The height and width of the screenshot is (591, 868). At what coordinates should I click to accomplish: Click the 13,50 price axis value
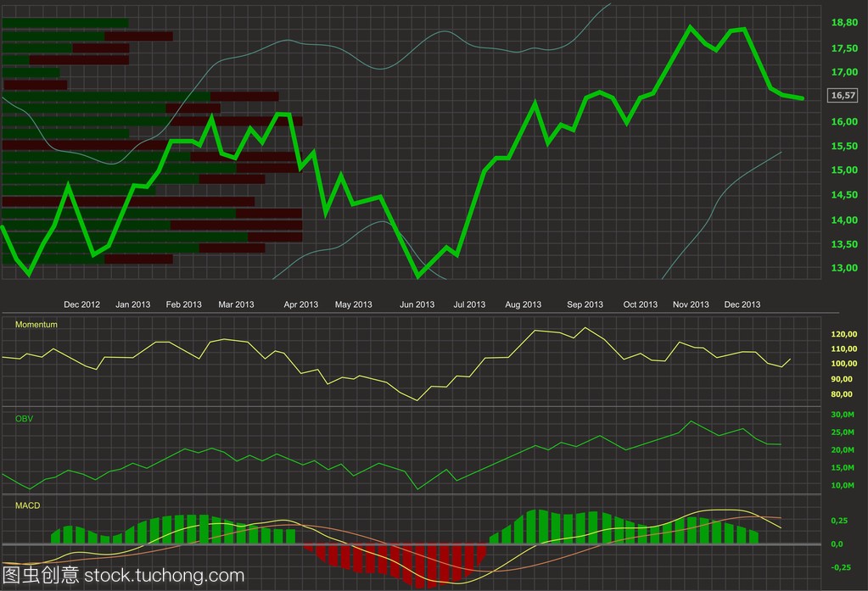click(x=844, y=244)
